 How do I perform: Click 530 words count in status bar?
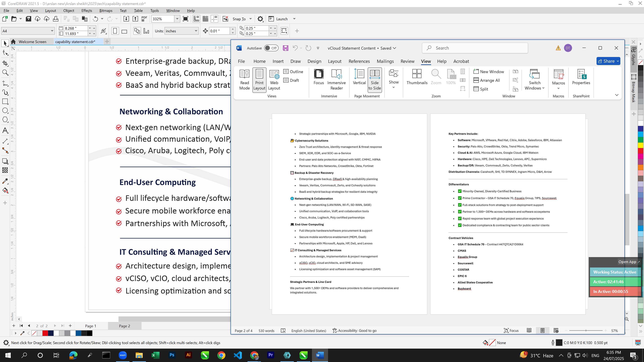click(266, 330)
